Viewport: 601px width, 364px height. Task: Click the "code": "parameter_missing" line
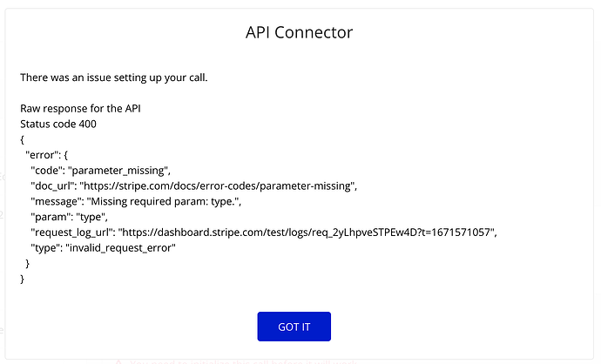point(100,171)
